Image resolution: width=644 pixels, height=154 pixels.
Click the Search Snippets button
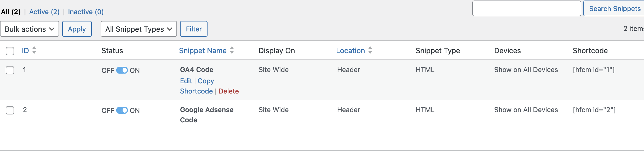coord(614,9)
